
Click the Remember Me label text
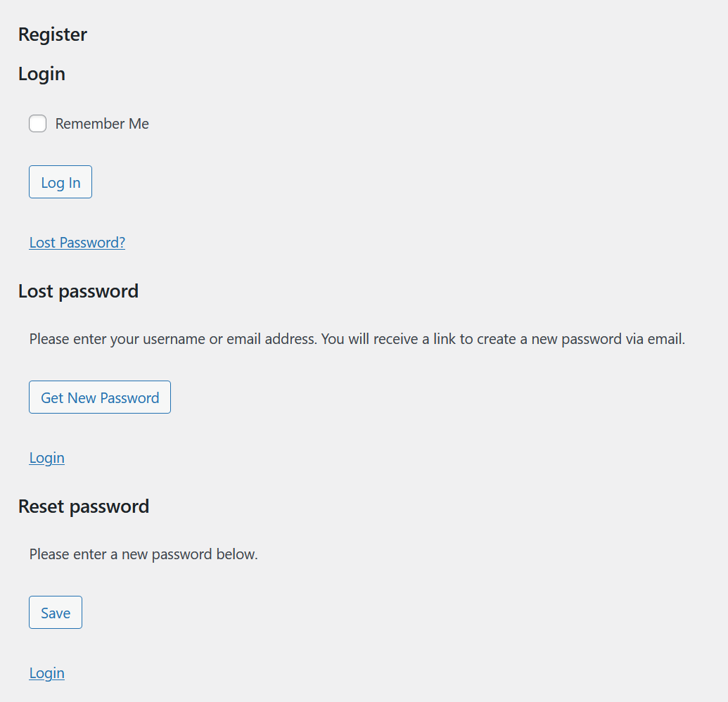(102, 124)
